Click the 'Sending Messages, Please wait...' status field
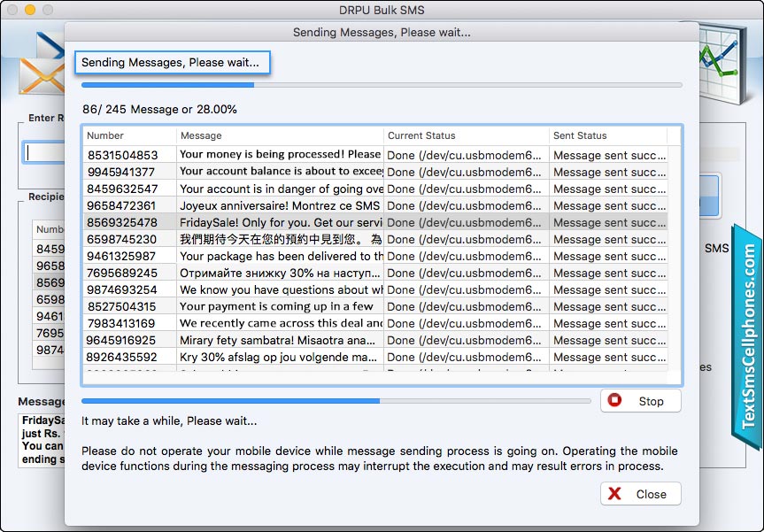The height and width of the screenshot is (532, 764). point(173,62)
